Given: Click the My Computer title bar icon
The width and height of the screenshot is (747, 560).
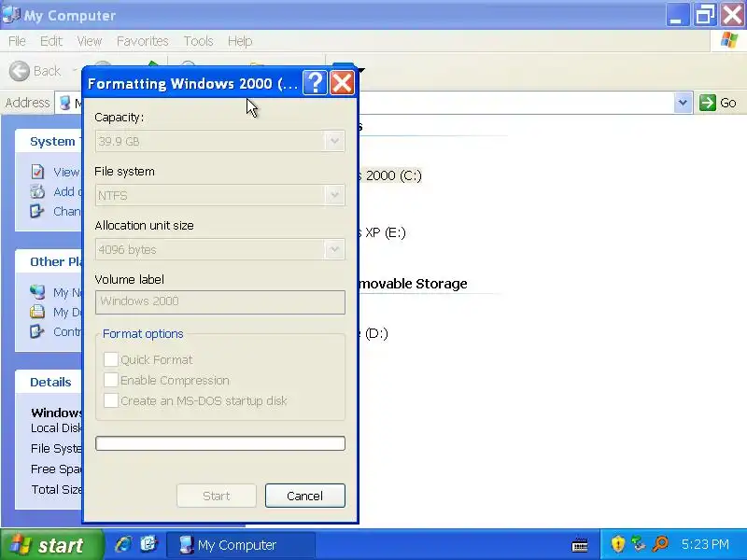Looking at the screenshot, I should [11, 14].
